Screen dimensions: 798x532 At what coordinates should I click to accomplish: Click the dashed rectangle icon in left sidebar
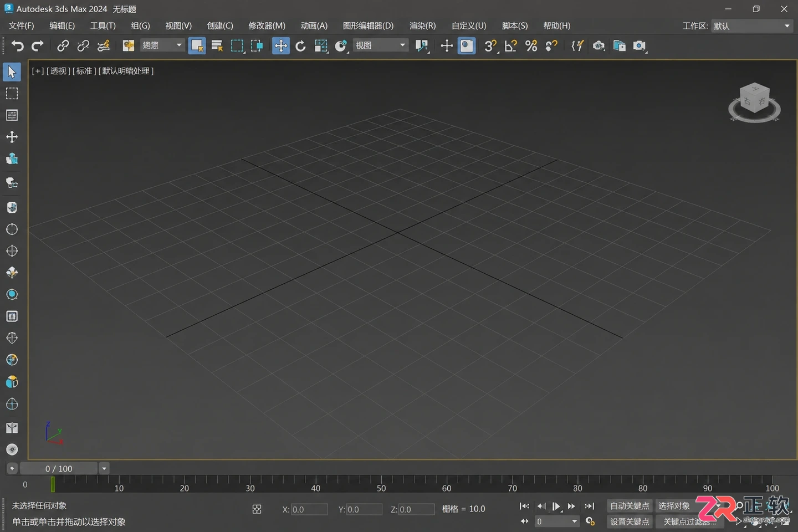(x=12, y=94)
